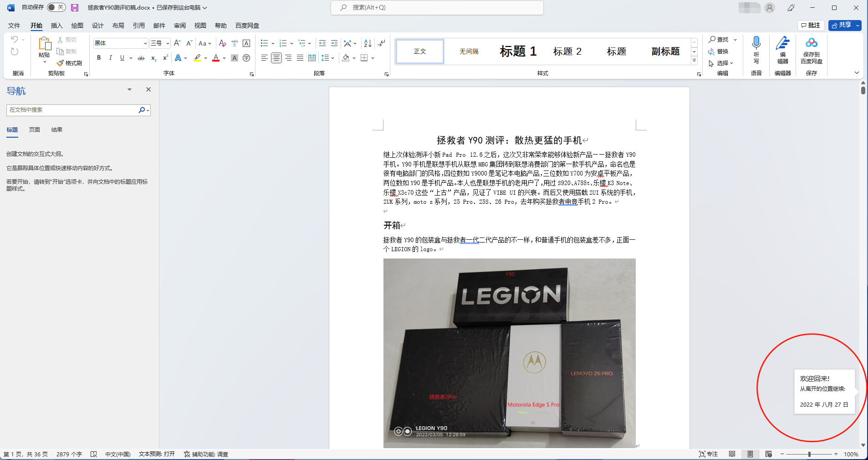Open the font name dropdown (黑体)
This screenshot has height=460, width=868.
(145, 43)
